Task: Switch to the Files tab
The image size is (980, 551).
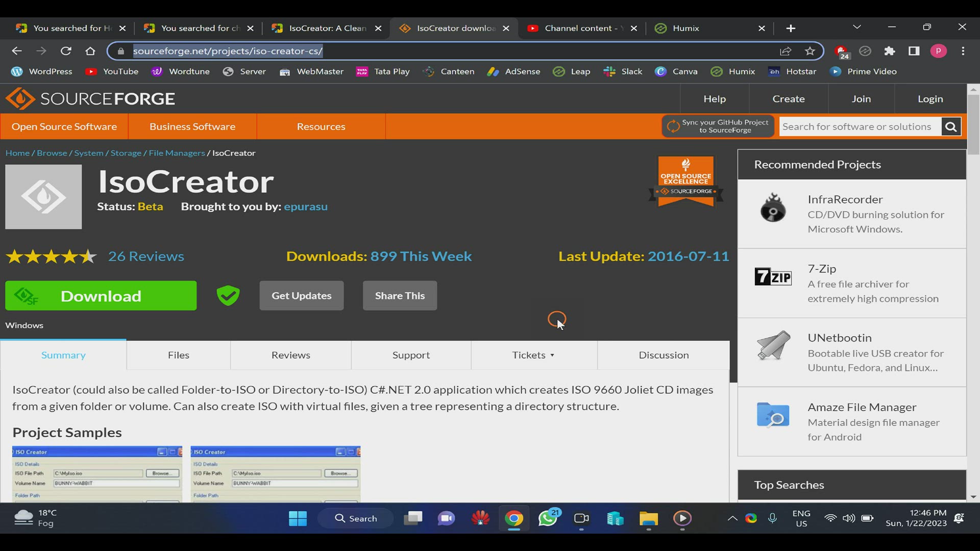Action: 179,355
